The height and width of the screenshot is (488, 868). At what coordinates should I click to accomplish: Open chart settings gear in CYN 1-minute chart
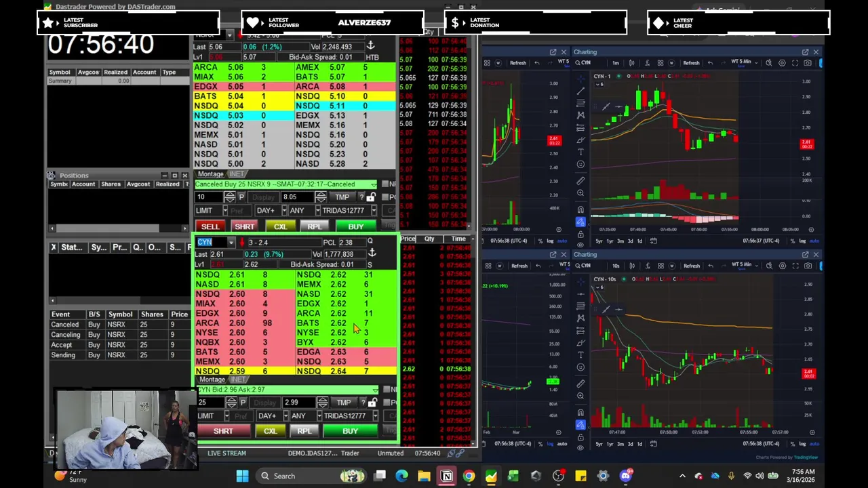pyautogui.click(x=782, y=63)
